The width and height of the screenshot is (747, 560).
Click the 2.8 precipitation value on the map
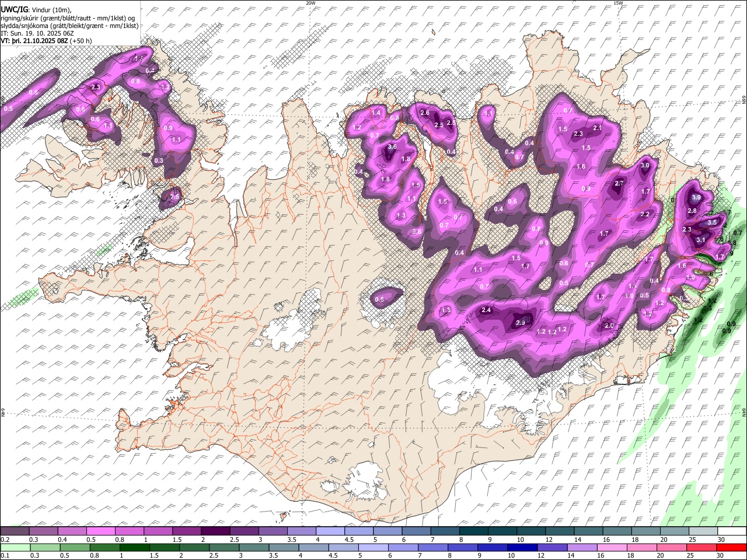pyautogui.click(x=692, y=211)
